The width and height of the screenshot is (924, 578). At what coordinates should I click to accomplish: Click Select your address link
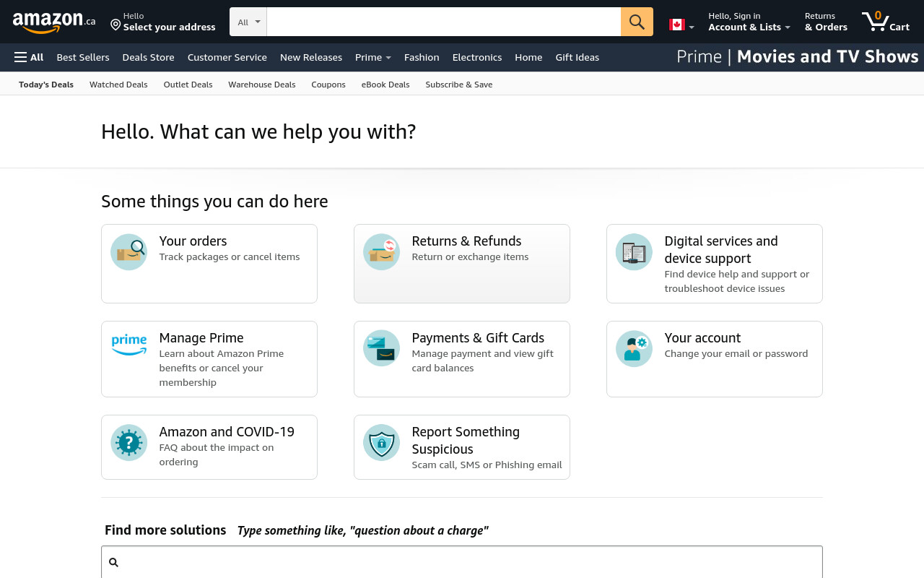(x=169, y=27)
